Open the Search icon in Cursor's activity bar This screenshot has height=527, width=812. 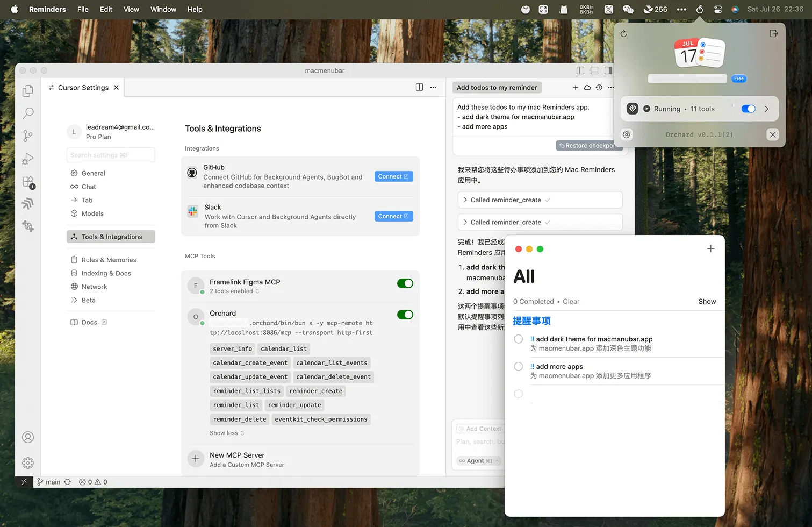coord(27,113)
